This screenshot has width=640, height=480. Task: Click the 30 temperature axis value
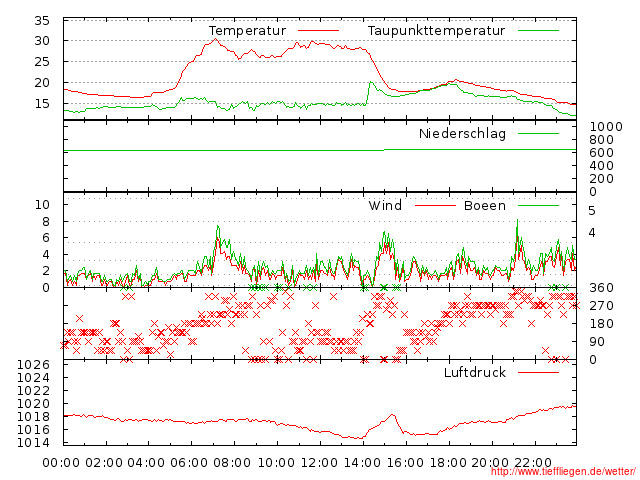tap(42, 41)
